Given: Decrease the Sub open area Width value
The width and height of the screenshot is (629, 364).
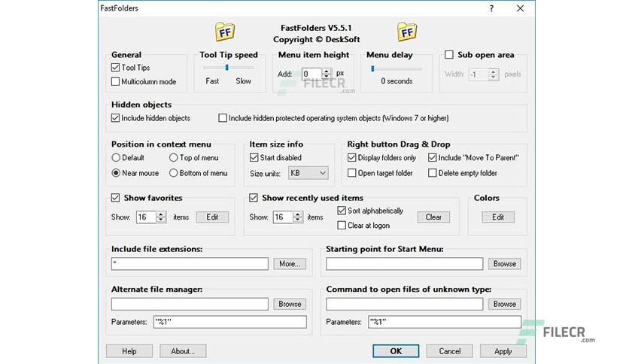Looking at the screenshot, I should click(494, 77).
